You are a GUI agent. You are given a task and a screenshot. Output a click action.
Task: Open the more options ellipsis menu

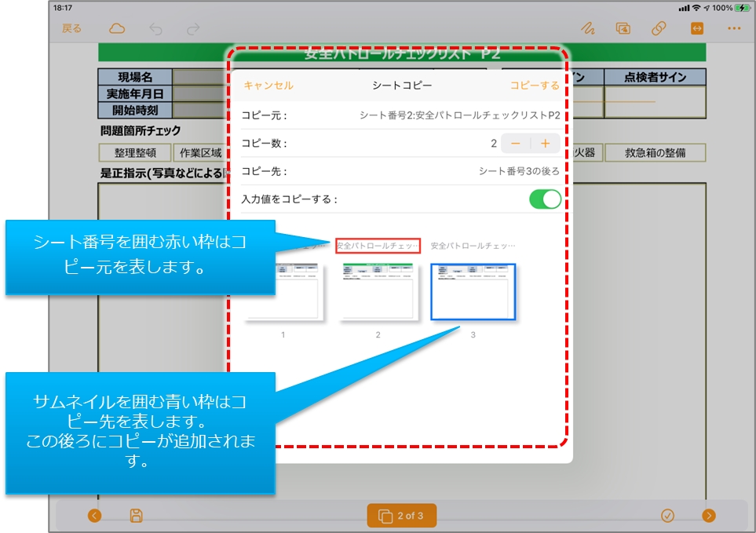[734, 29]
